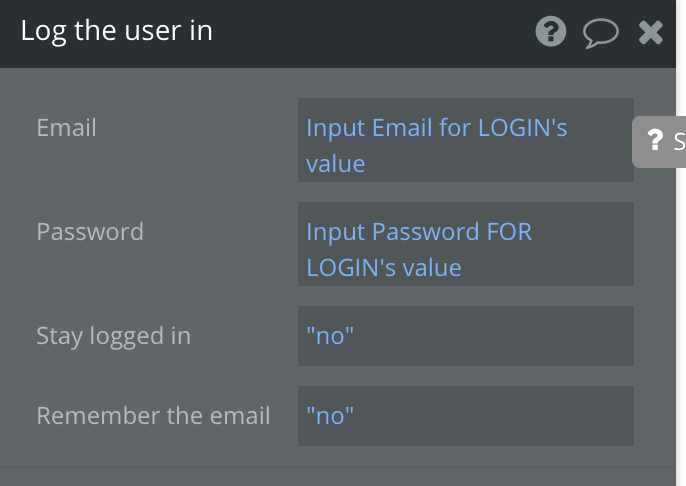
Task: Edit the Password dynamic expression field
Action: pos(466,244)
